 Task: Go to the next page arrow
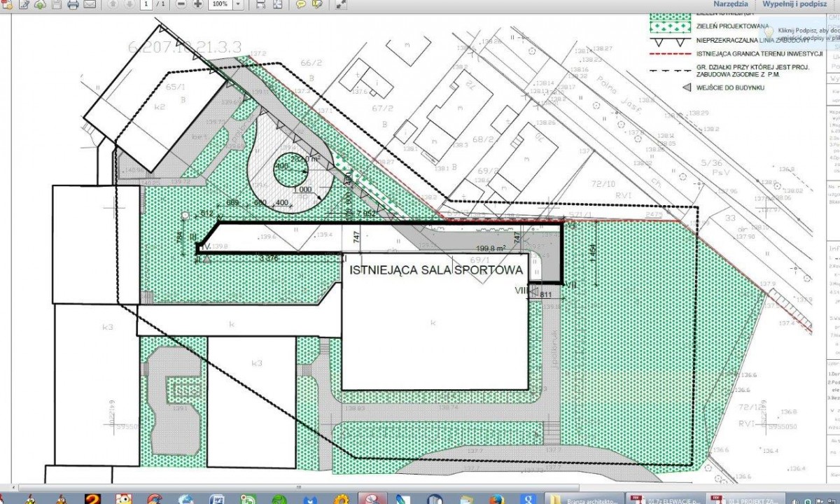[x=129, y=4]
